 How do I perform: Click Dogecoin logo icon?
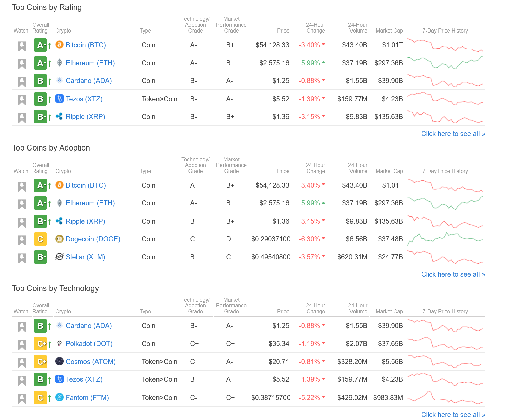59,239
